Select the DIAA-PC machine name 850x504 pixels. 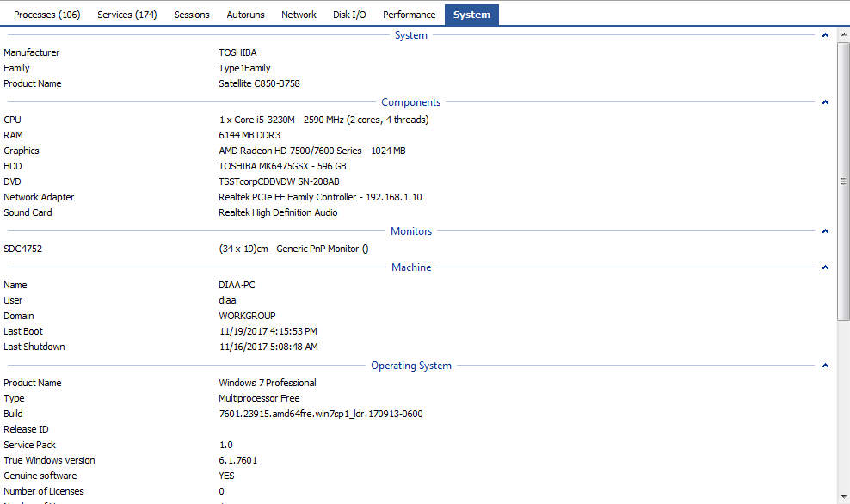point(237,285)
